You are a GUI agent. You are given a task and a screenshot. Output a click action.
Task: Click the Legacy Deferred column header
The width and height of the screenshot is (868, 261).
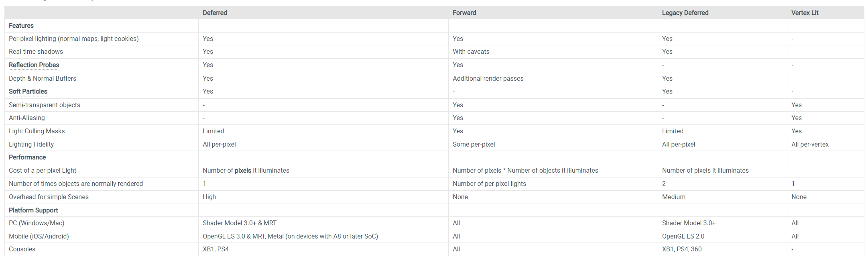[x=685, y=13]
